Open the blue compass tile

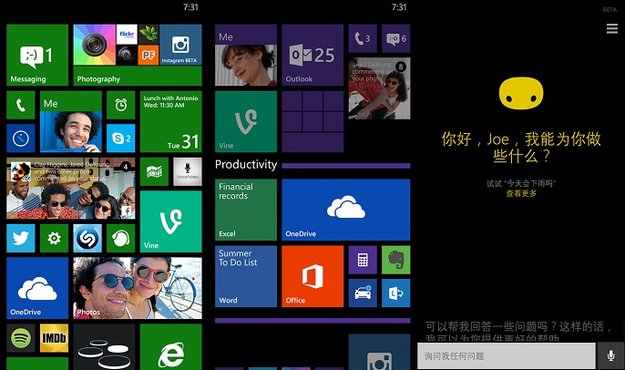coord(21,138)
